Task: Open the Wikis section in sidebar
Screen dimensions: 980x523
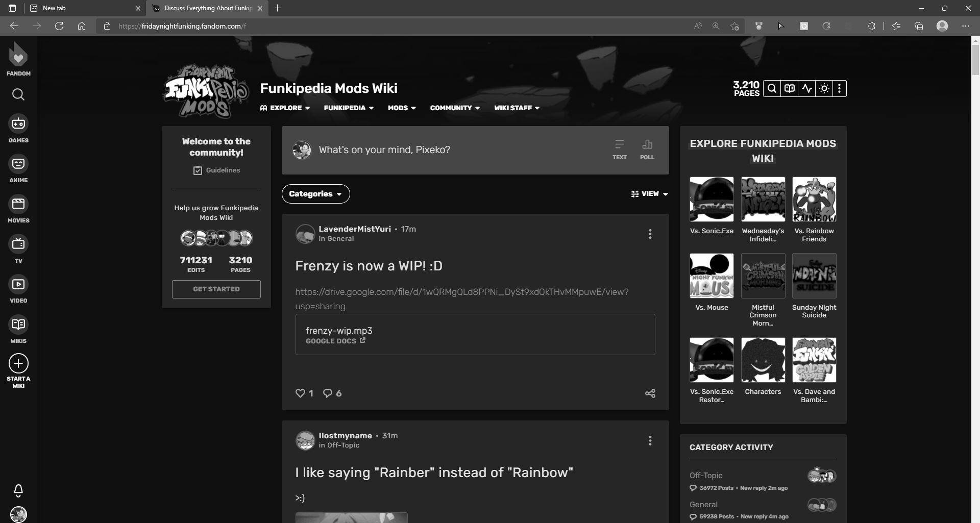Action: click(x=18, y=330)
